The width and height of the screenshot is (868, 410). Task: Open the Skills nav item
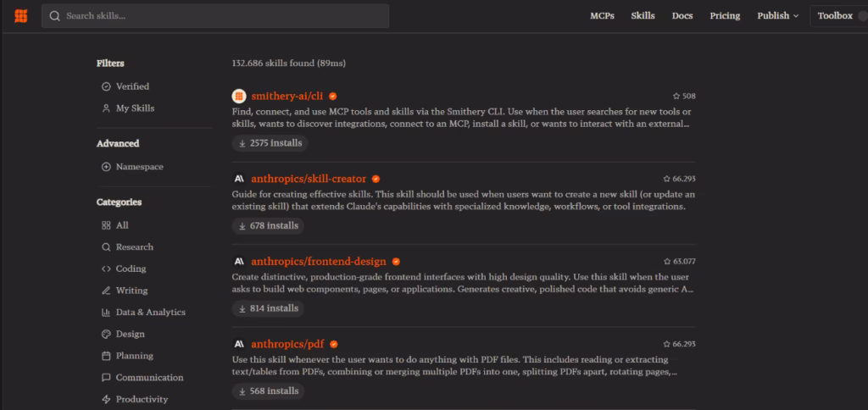coord(643,16)
